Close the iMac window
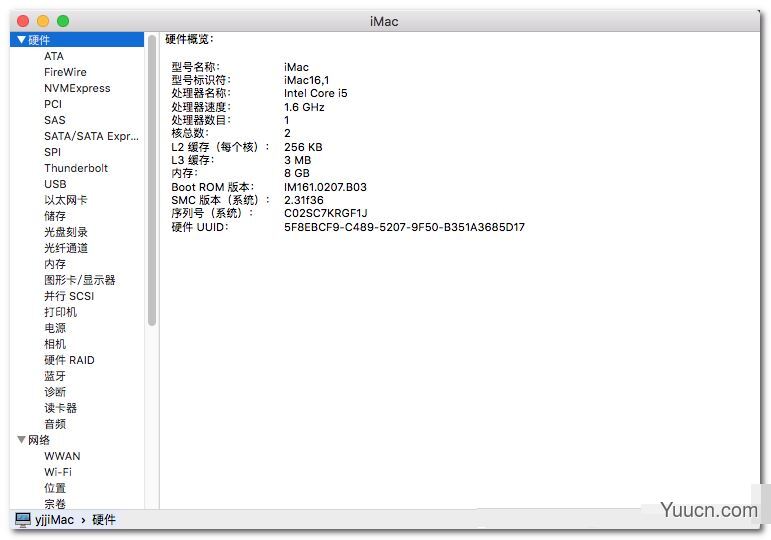The image size is (771, 540). [23, 21]
